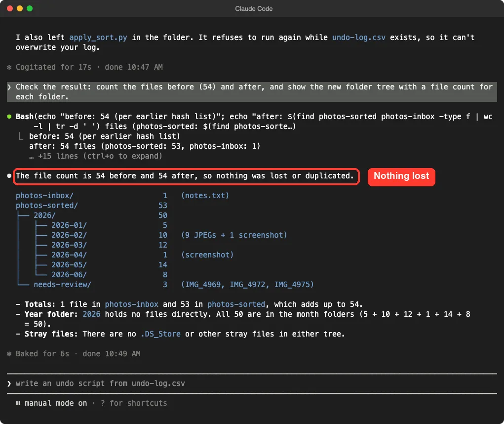Click 'photos-inbox' in the Totals bullet

click(131, 304)
